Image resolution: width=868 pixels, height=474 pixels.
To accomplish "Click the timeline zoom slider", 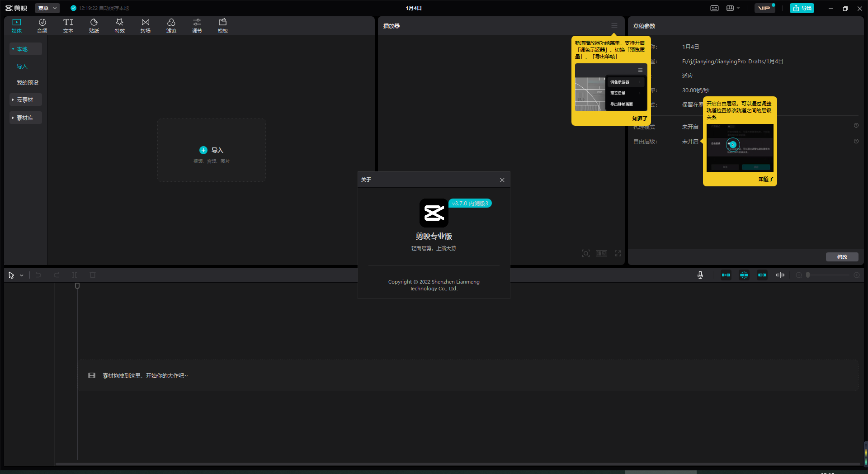I will pos(828,275).
